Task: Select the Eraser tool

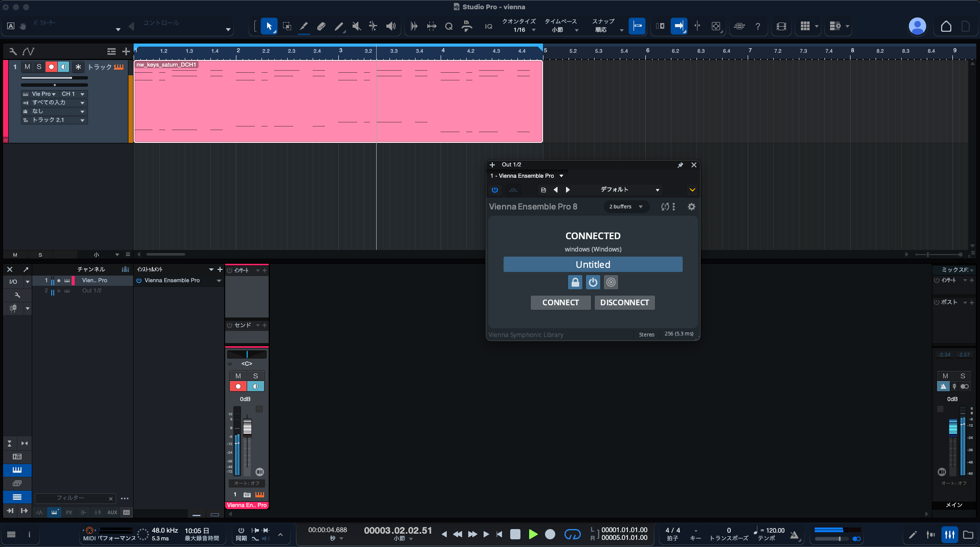Action: click(x=321, y=26)
